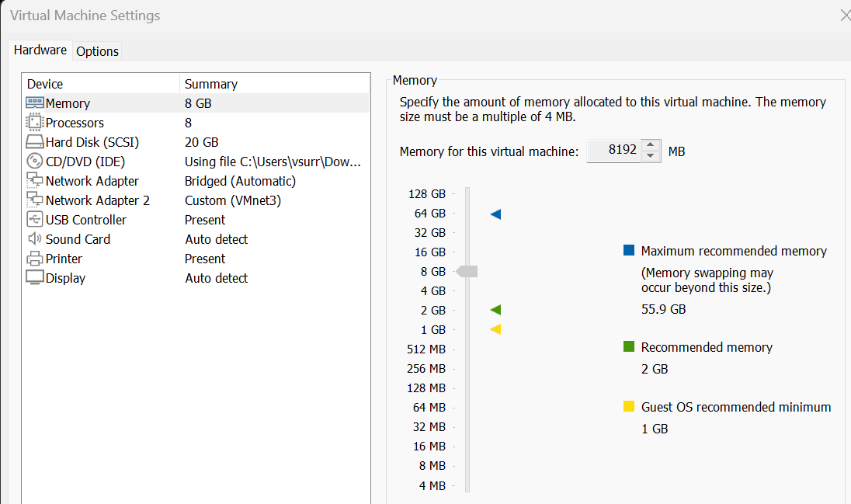Switch to the Options tab
This screenshot has width=851, height=504.
[97, 50]
